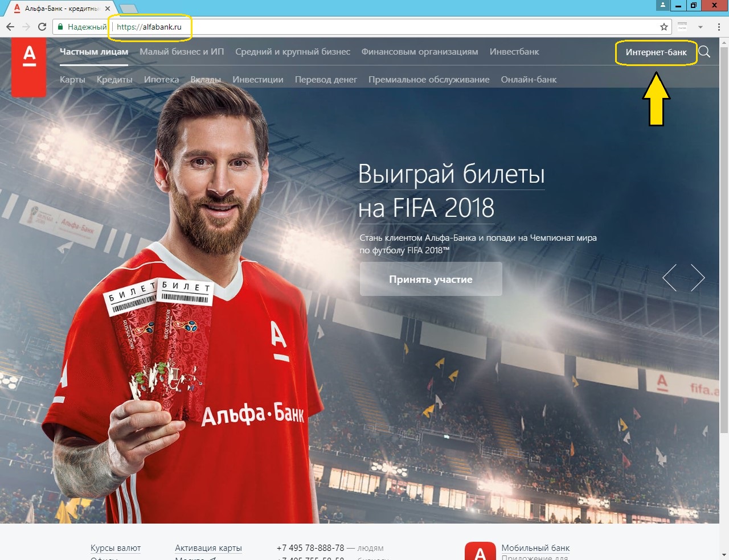Open the Chrome three-dot menu

(719, 27)
